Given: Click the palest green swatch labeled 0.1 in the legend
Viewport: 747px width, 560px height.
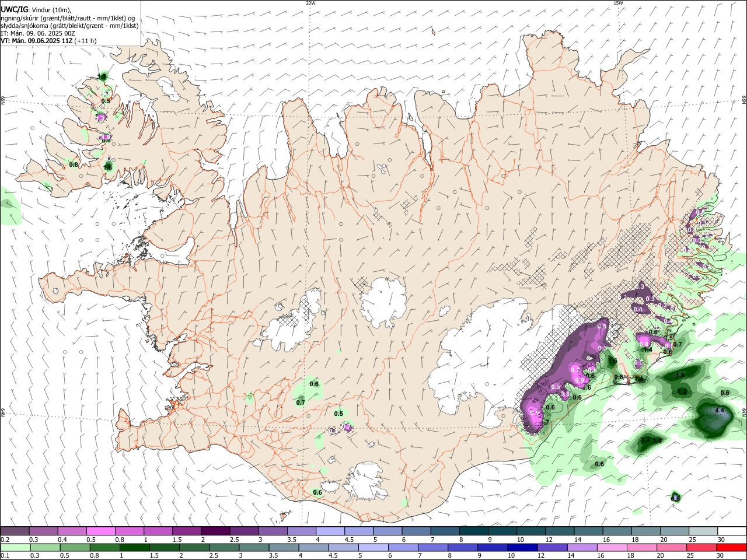Looking at the screenshot, I should click(15, 547).
